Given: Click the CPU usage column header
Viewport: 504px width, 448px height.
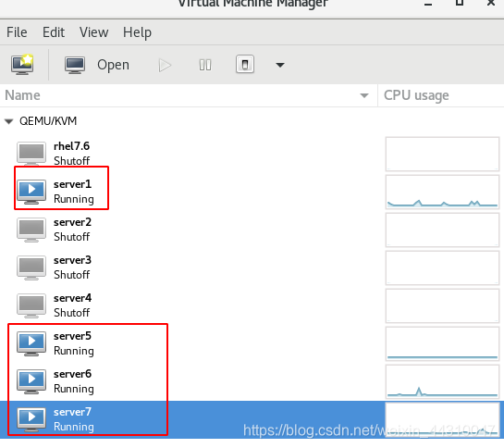Looking at the screenshot, I should [x=441, y=95].
